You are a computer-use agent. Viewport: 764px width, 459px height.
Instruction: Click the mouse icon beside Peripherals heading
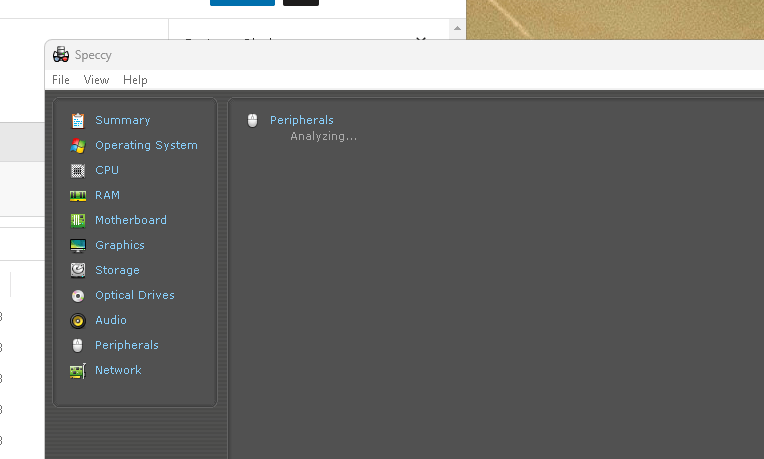point(252,120)
